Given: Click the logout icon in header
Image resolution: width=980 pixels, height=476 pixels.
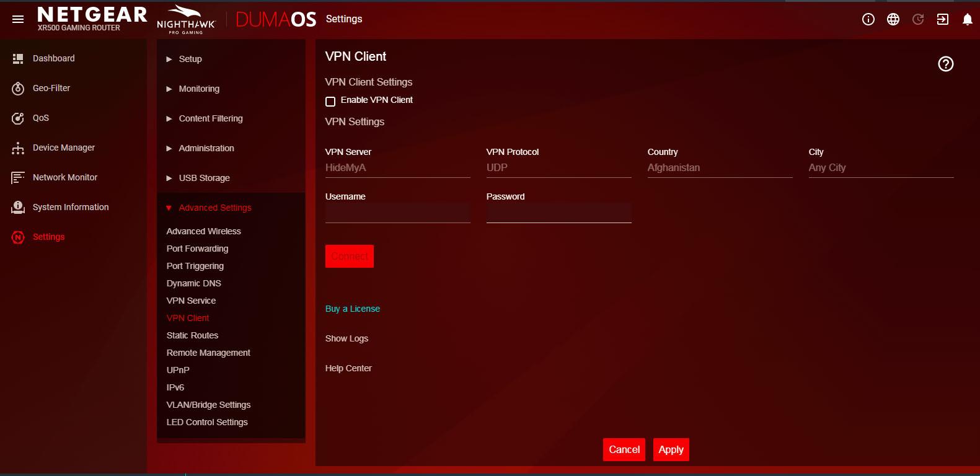Looking at the screenshot, I should (943, 19).
